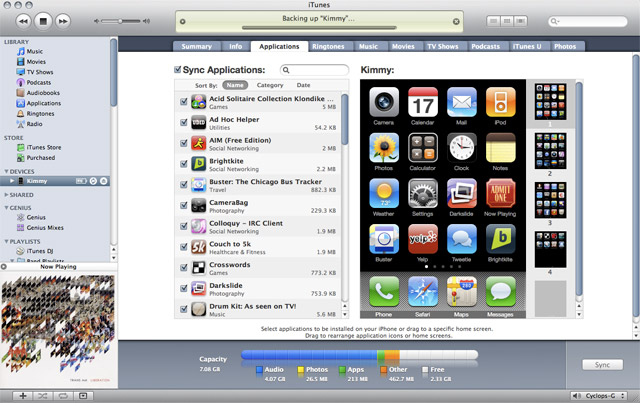Select the Calculator app icon
Screen dimensions: 640x403
pyautogui.click(x=423, y=148)
